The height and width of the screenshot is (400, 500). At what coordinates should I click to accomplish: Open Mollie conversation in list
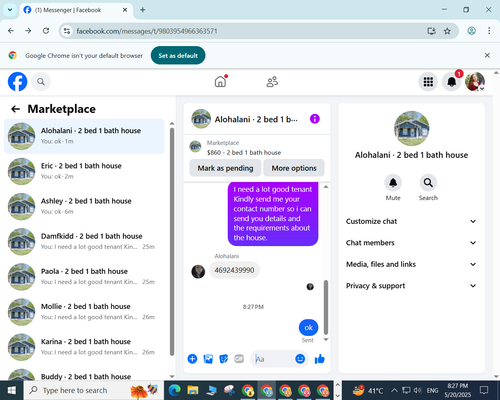pos(84,312)
